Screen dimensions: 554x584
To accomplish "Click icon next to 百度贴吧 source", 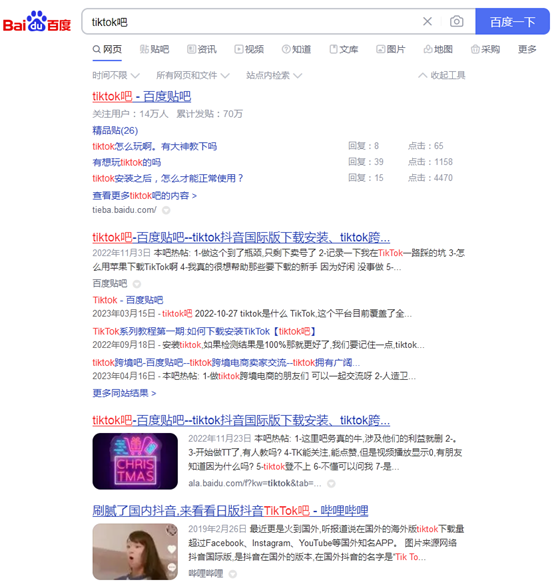I will 137,284.
